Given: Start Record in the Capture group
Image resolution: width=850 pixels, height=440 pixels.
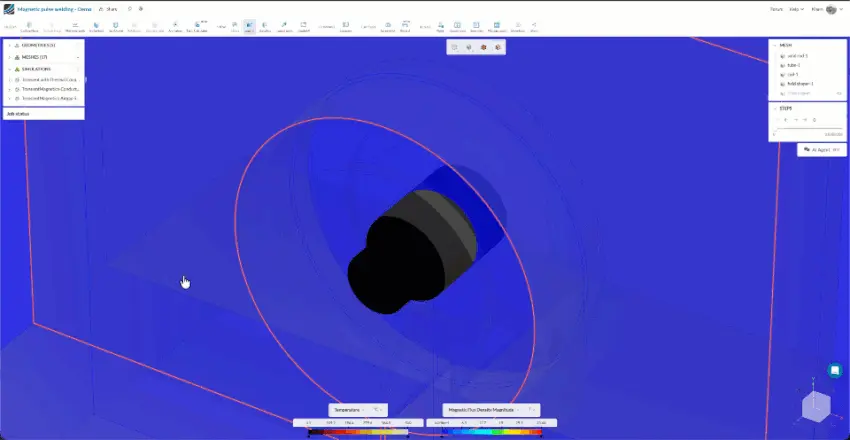Looking at the screenshot, I should [405, 27].
